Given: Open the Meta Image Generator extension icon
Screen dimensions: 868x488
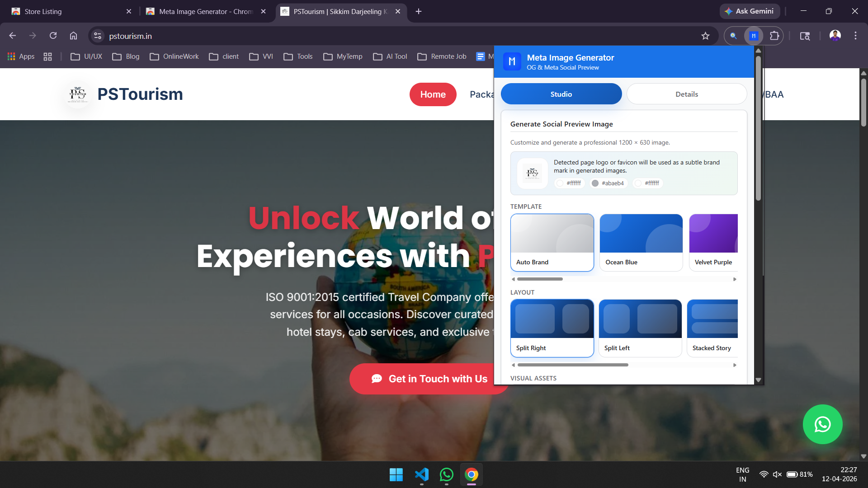Looking at the screenshot, I should tap(753, 36).
